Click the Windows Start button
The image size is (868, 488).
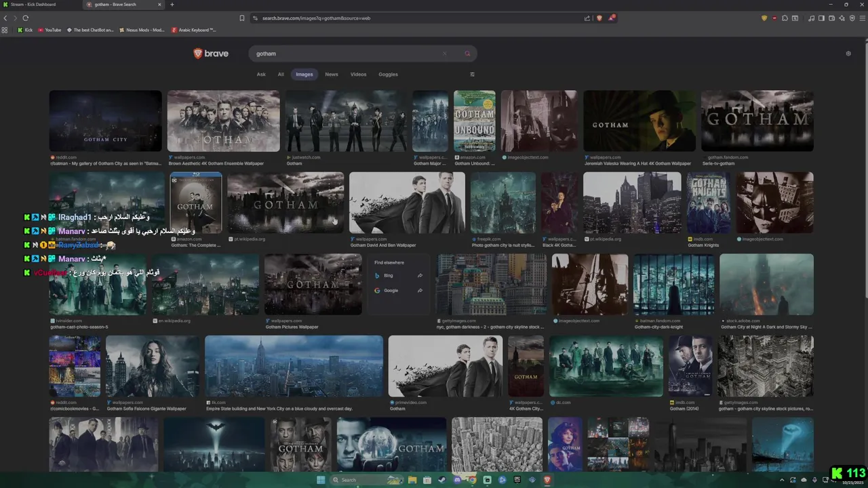321,480
